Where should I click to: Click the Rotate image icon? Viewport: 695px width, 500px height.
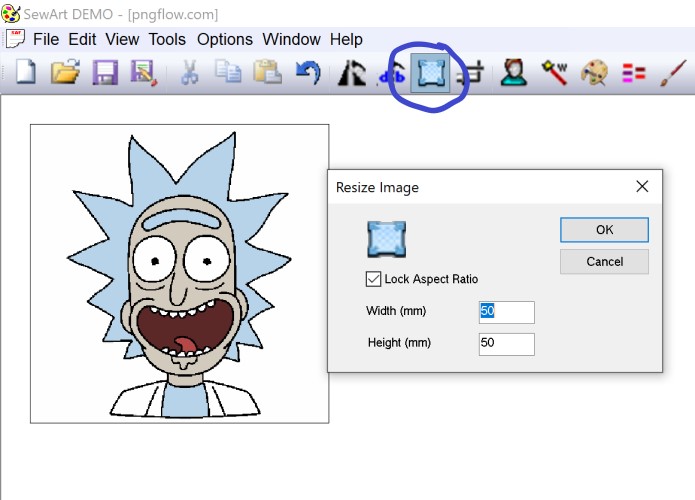393,73
